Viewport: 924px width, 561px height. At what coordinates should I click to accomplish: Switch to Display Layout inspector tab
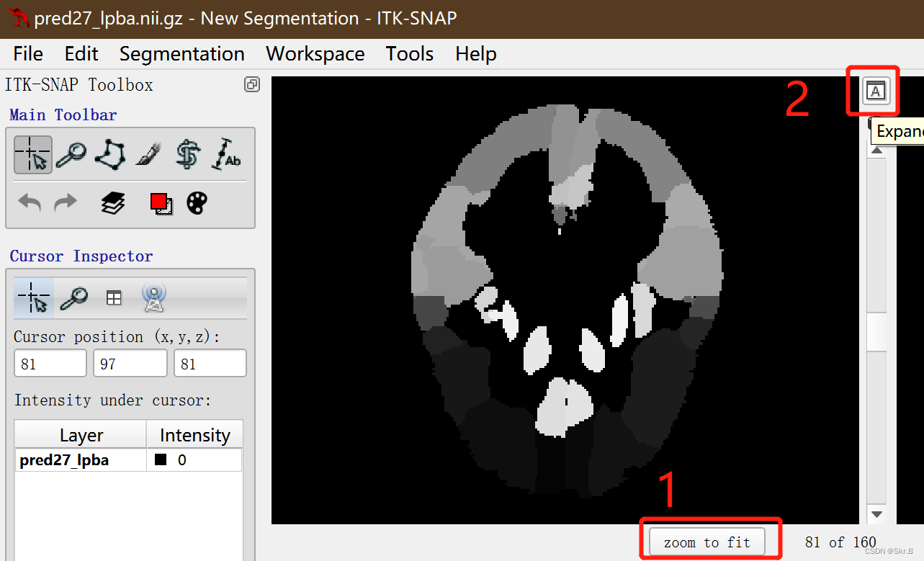[114, 297]
